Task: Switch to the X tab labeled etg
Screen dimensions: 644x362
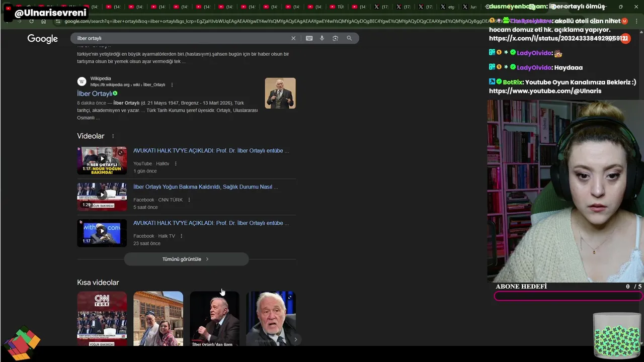Action: pyautogui.click(x=447, y=7)
